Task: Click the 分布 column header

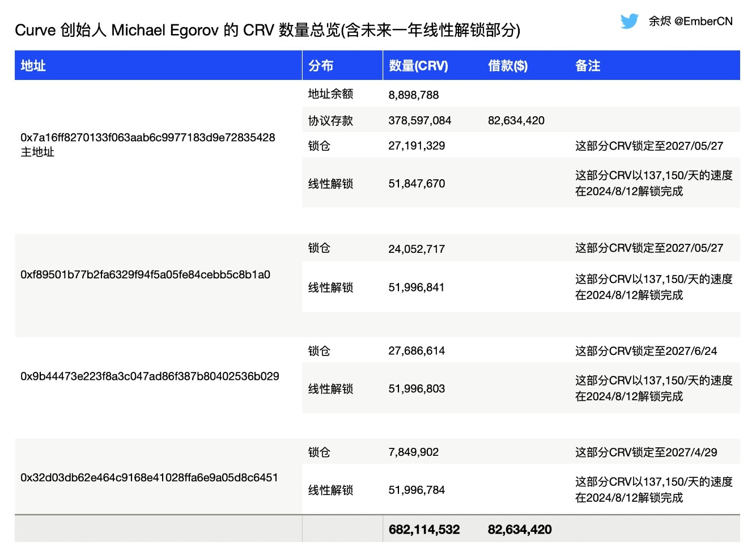Action: pos(321,66)
